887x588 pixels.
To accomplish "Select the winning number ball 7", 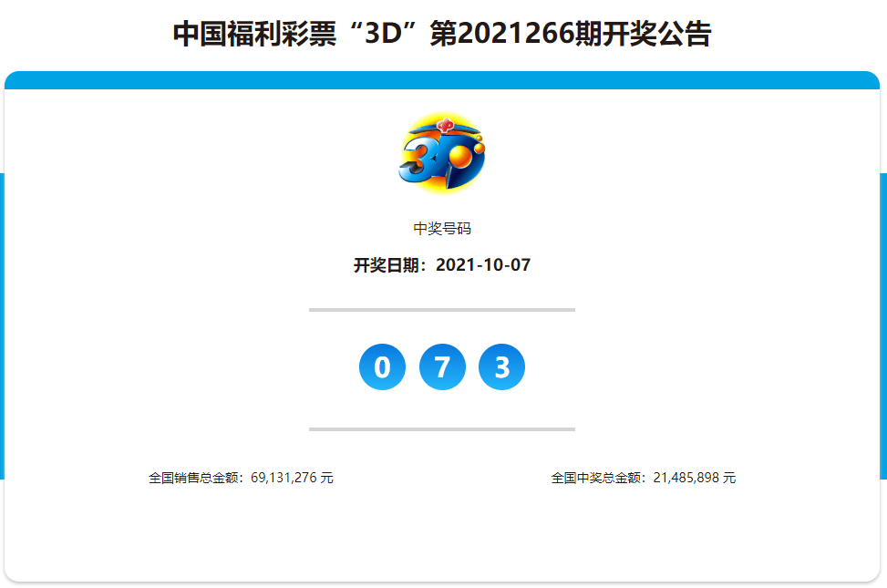I will [442, 366].
